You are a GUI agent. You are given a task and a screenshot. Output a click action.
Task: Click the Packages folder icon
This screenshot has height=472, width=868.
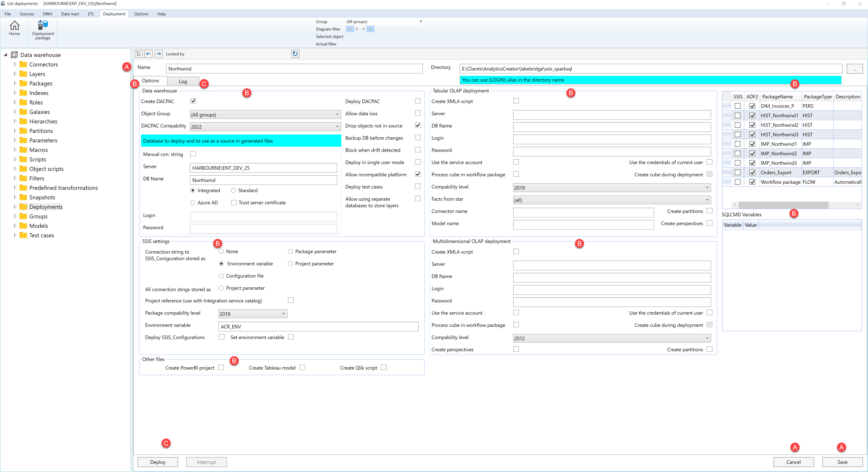click(23, 83)
